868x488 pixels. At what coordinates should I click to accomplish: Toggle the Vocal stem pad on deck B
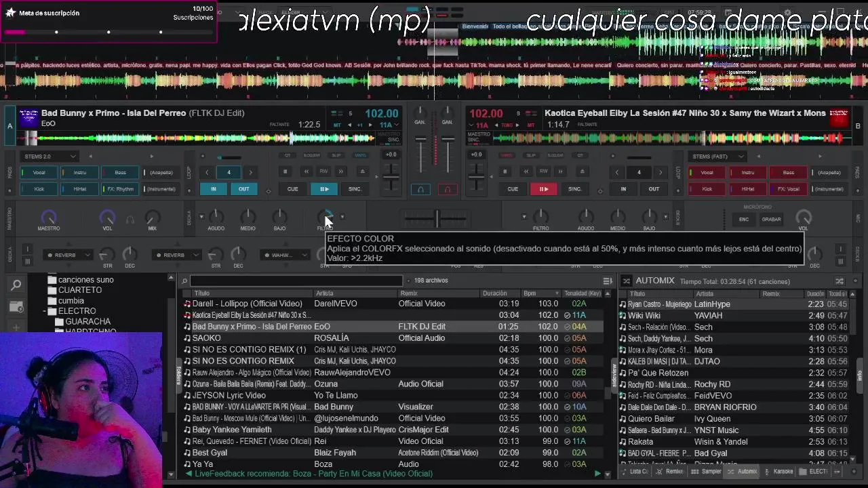click(x=707, y=172)
